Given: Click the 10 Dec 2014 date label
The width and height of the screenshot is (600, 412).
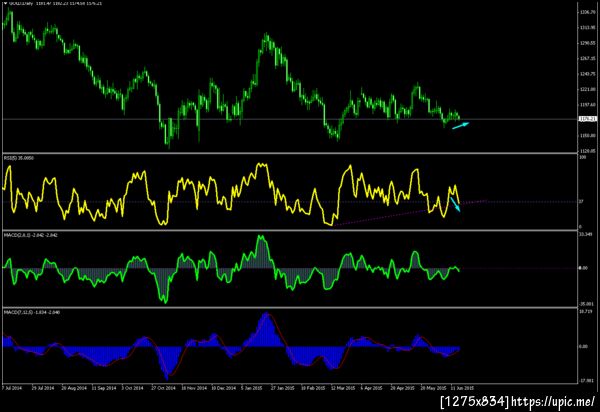Looking at the screenshot, I should (x=224, y=388).
